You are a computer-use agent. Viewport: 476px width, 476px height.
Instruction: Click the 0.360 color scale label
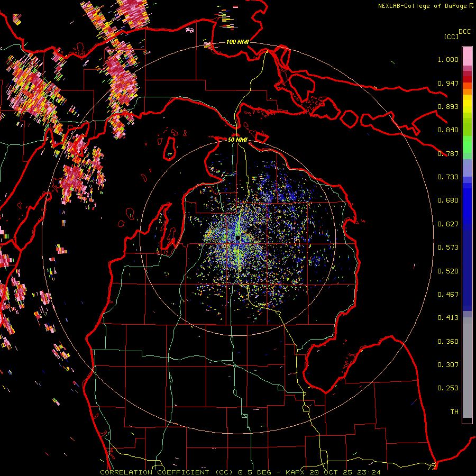click(448, 342)
